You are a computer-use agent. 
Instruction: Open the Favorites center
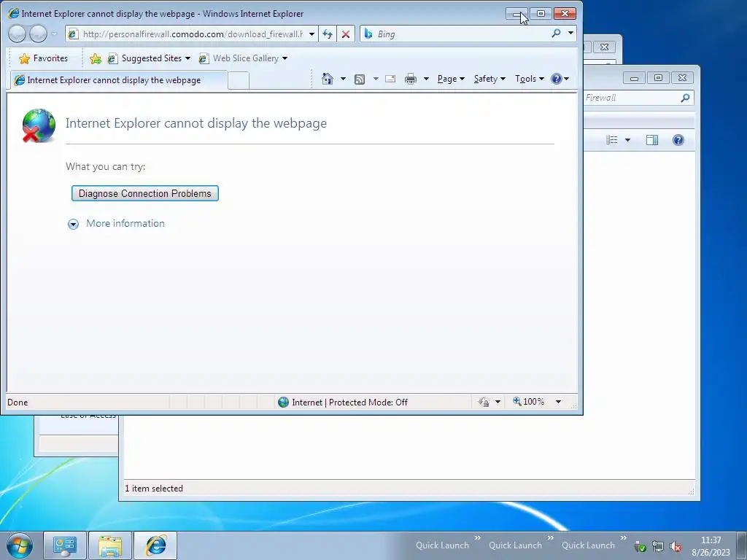coord(43,58)
